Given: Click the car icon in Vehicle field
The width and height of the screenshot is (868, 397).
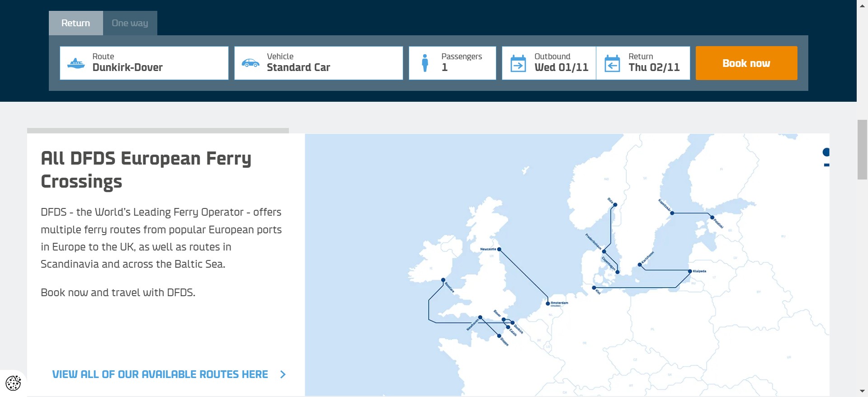Looking at the screenshot, I should (x=250, y=63).
